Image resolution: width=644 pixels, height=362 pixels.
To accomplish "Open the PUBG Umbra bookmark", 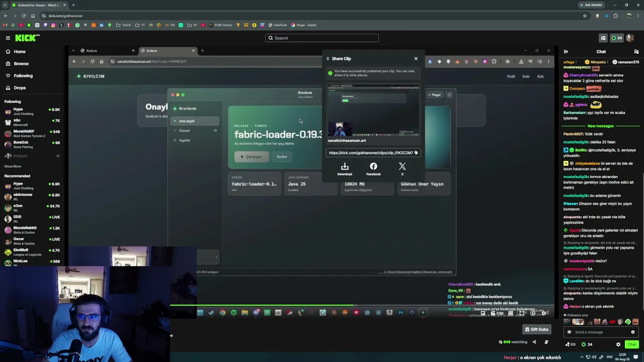I will pyautogui.click(x=220, y=25).
